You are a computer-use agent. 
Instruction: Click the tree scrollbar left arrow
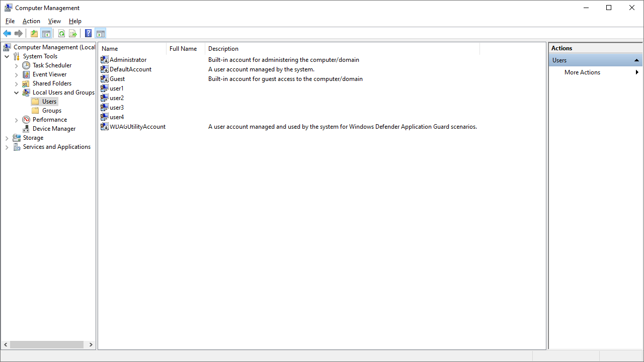pos(6,345)
